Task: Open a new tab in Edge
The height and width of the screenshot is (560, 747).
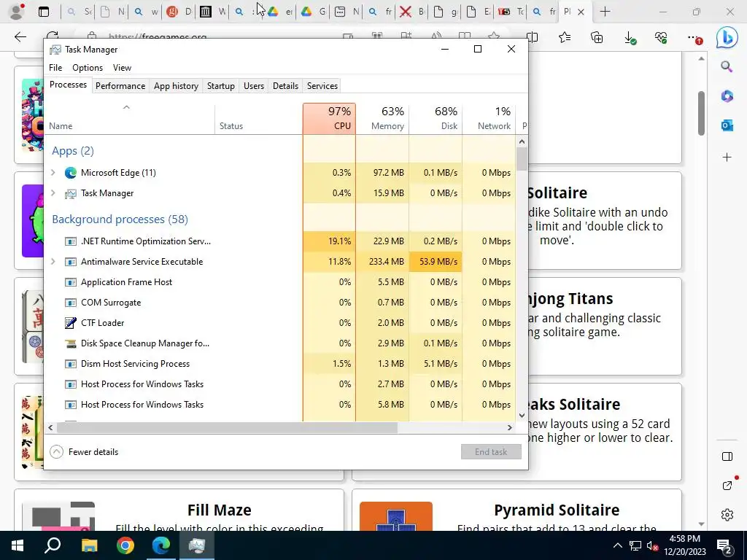Action: coord(605,12)
